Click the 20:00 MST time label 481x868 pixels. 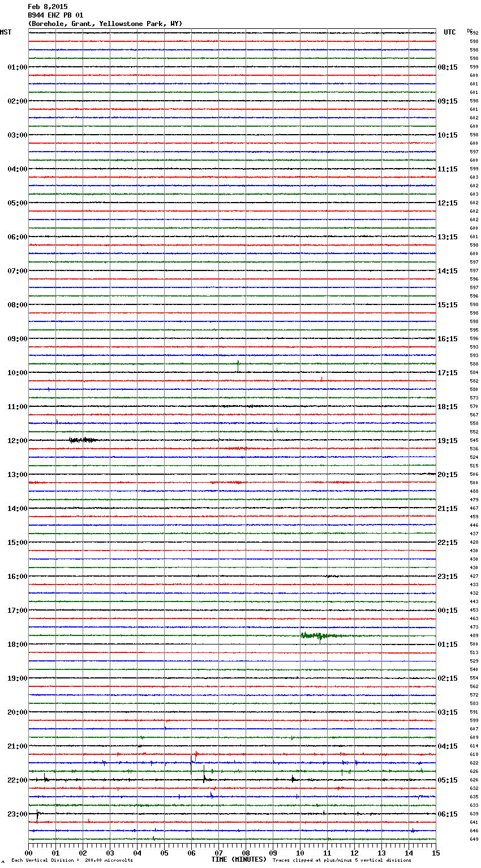(18, 712)
